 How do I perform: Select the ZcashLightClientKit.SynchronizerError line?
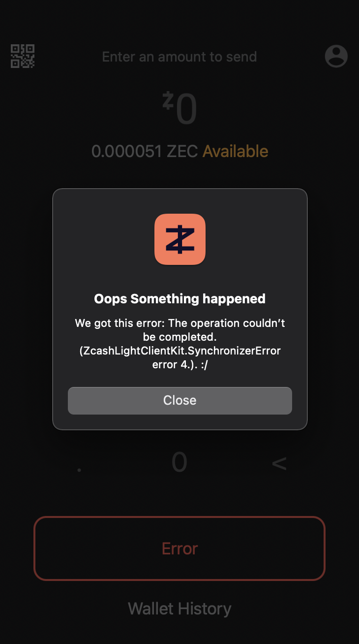[180, 351]
